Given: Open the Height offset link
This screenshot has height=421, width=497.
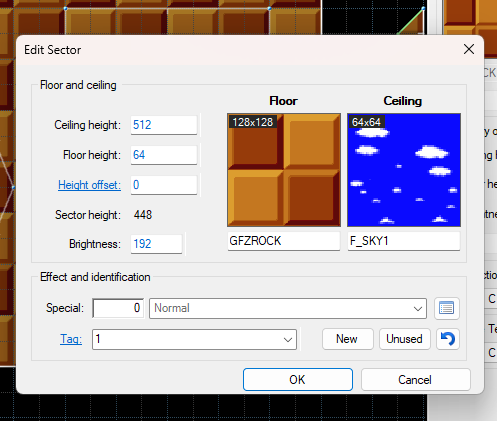Looking at the screenshot, I should (x=89, y=185).
